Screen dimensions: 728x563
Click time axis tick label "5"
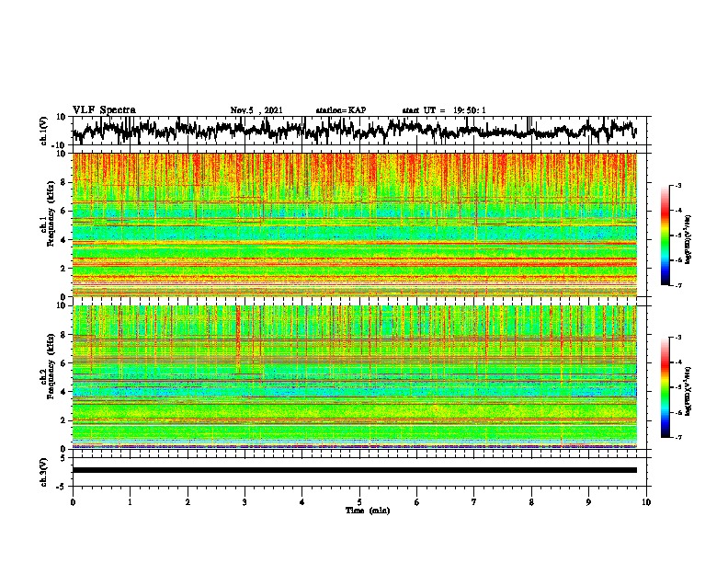[x=359, y=502]
